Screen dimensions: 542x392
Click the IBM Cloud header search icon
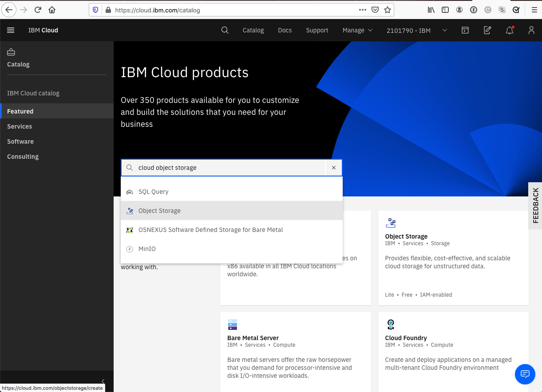click(225, 30)
